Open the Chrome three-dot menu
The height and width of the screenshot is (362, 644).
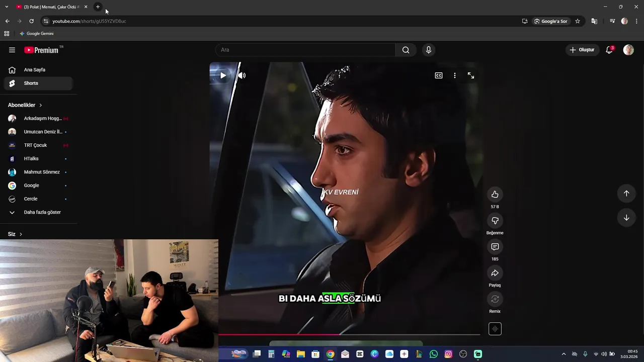click(x=636, y=21)
